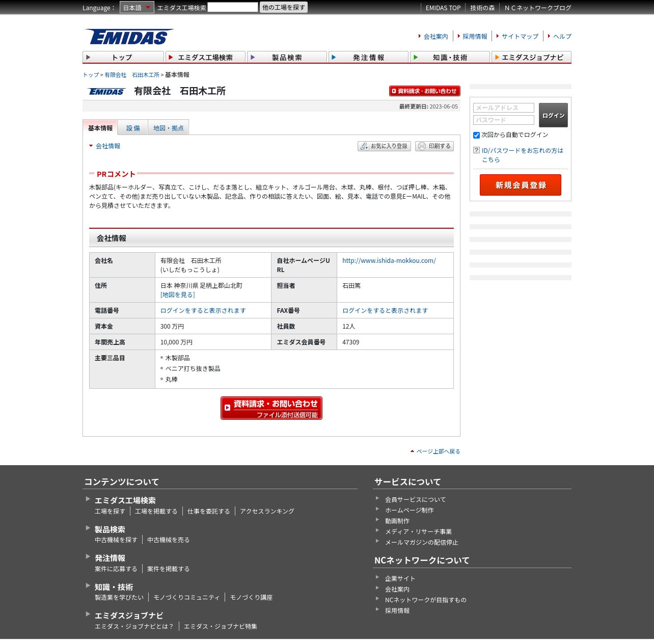Click the red 資料請求・お問い合わせ button near the title
The height and width of the screenshot is (644, 654).
(424, 91)
